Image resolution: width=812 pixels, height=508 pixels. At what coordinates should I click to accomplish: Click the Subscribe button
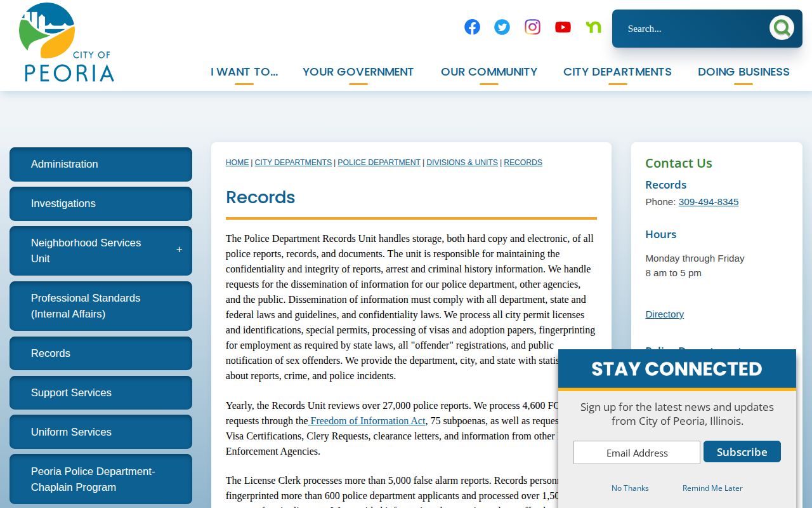tap(742, 452)
